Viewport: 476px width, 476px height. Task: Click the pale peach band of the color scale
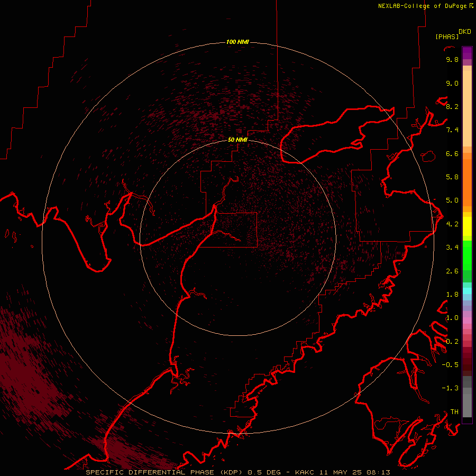[x=467, y=108]
